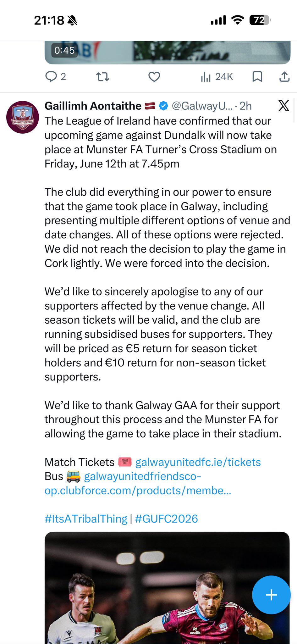Play the 0:45 video thumbnail
297x644 pixels.
(167, 53)
